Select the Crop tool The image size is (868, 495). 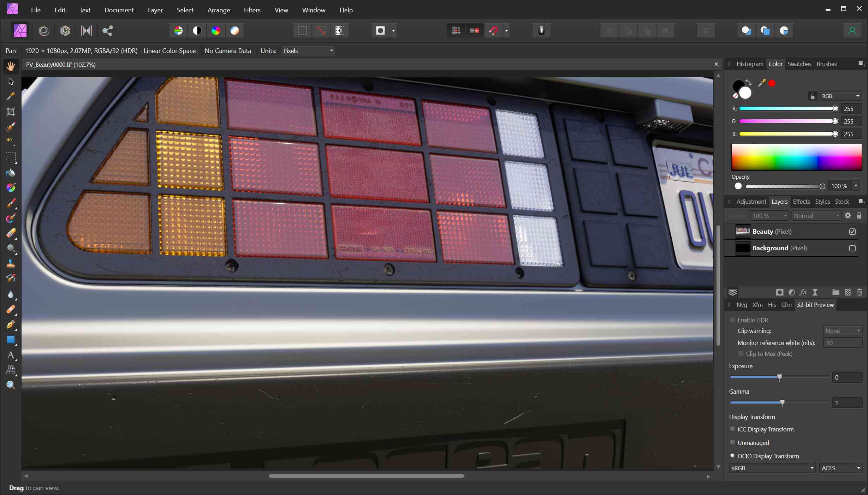pos(11,112)
